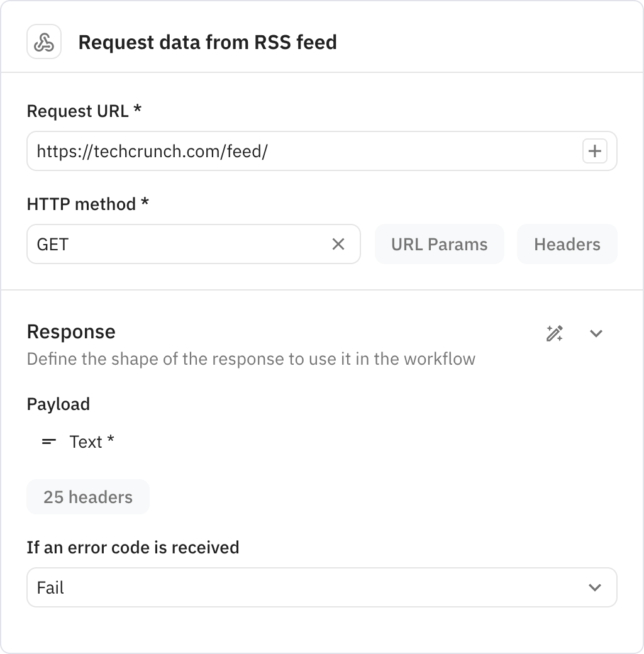Open the error code handling dropdown
This screenshot has height=654, width=644.
[x=322, y=587]
